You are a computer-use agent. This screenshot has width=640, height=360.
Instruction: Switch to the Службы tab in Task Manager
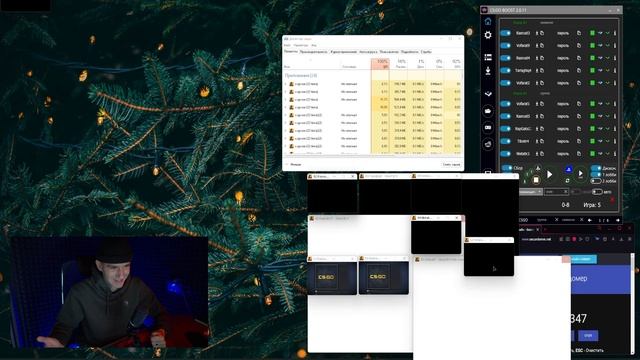[x=426, y=52]
